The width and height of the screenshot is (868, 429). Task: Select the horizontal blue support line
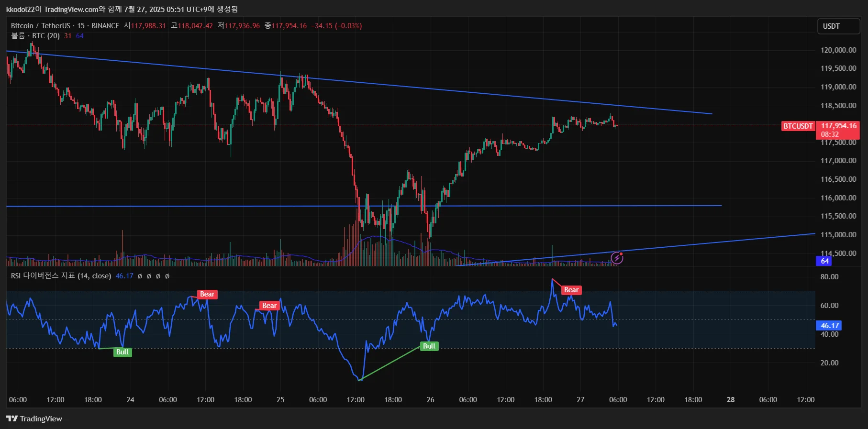[364, 206]
